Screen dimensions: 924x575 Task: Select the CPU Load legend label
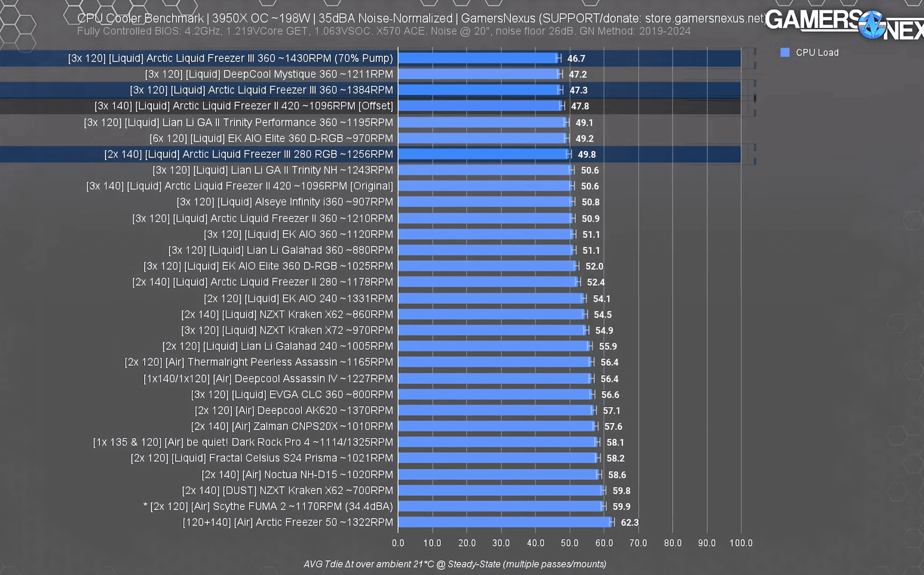pyautogui.click(x=817, y=52)
